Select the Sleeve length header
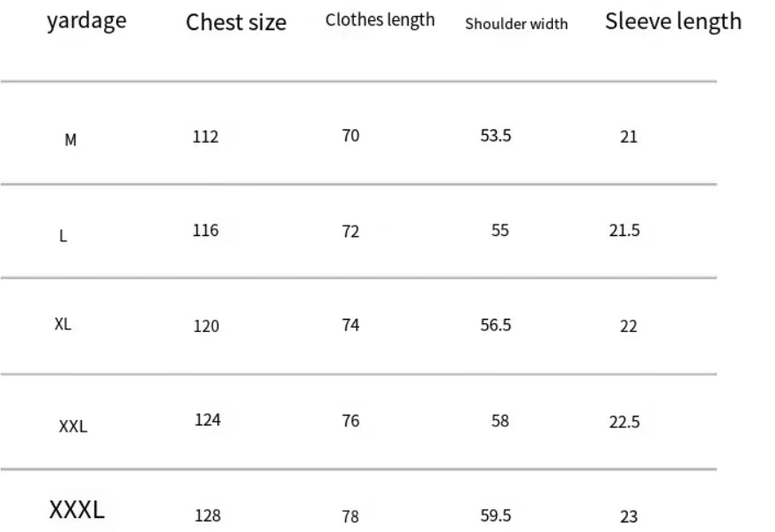775x532 pixels. coord(673,22)
